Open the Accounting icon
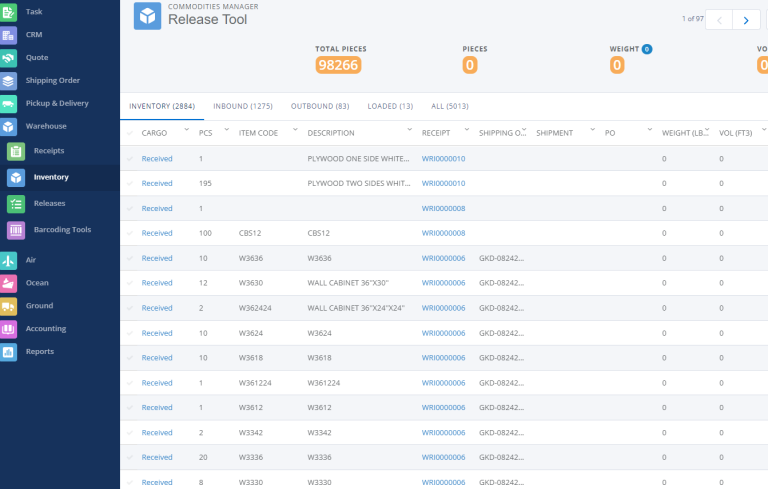The image size is (768, 489). point(8,329)
